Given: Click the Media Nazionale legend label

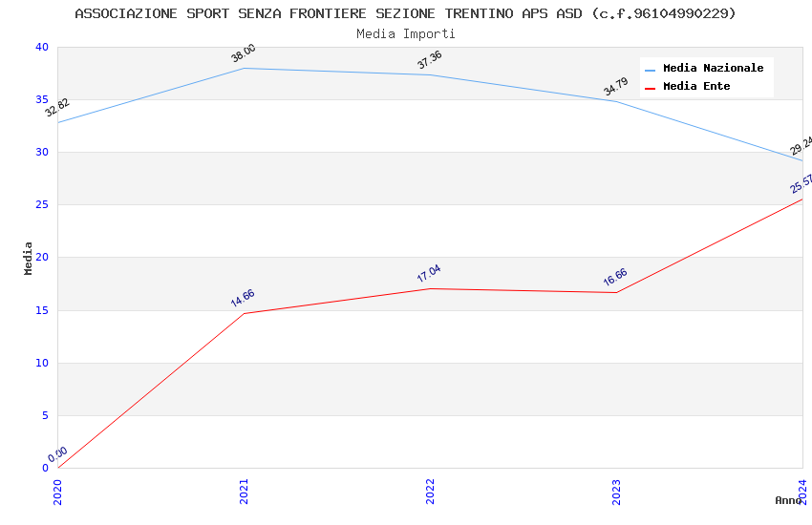Looking at the screenshot, I should click(x=713, y=69).
